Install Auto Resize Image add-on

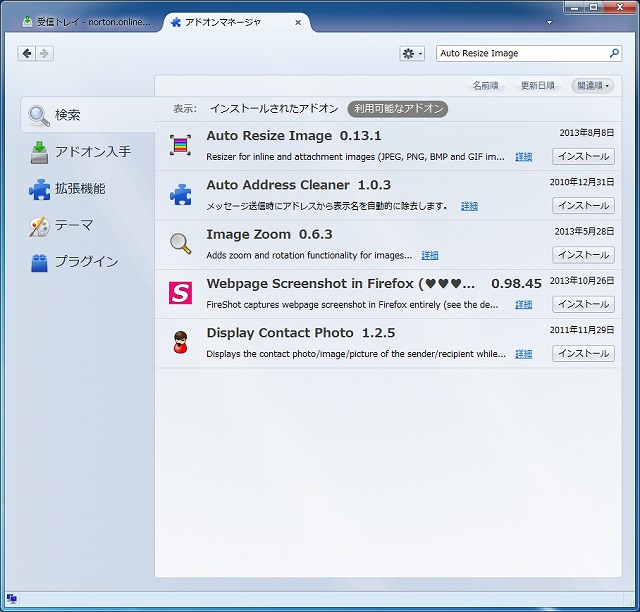click(x=583, y=156)
